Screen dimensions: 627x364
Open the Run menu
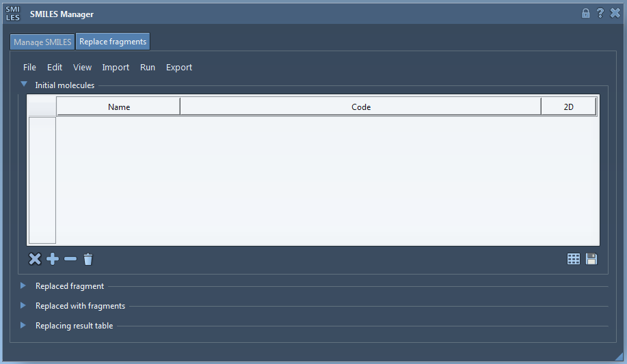point(148,68)
